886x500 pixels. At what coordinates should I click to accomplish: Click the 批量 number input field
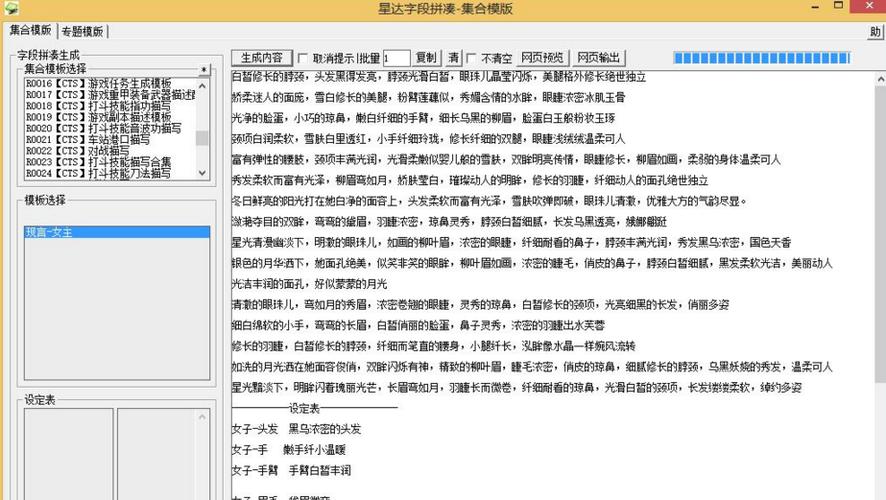[x=396, y=58]
